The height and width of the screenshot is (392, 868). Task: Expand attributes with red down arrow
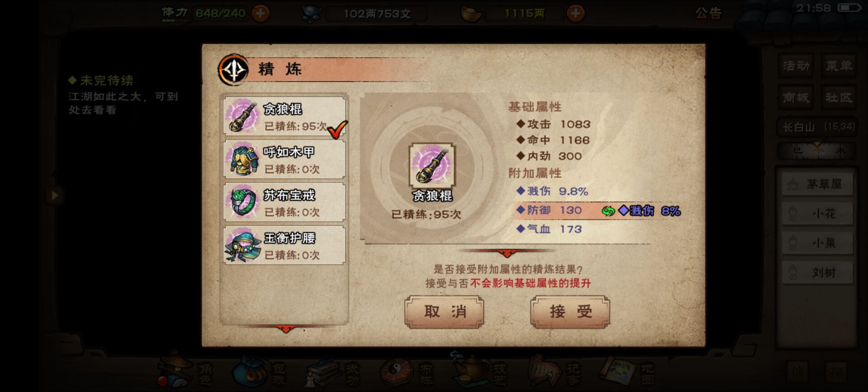point(506,252)
